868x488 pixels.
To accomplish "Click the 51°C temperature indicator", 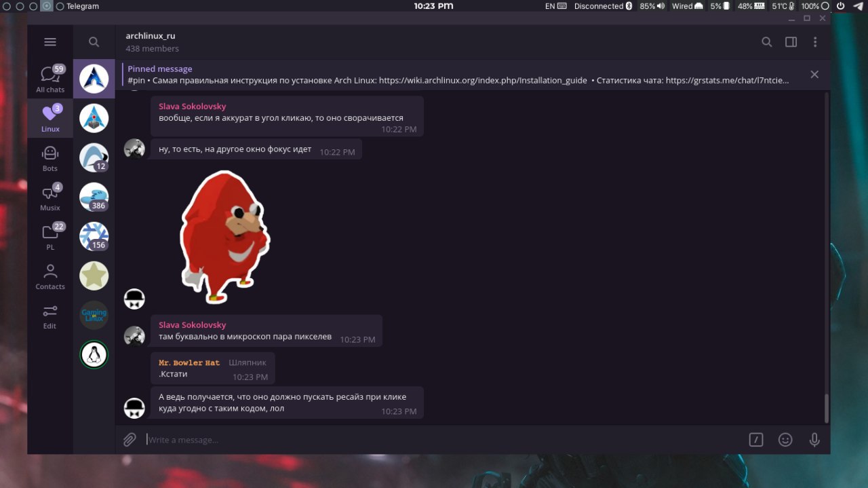I will point(783,6).
